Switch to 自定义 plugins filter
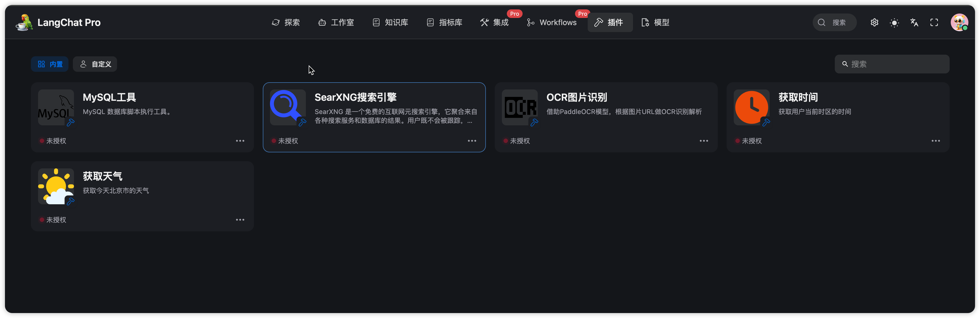 tap(95, 64)
